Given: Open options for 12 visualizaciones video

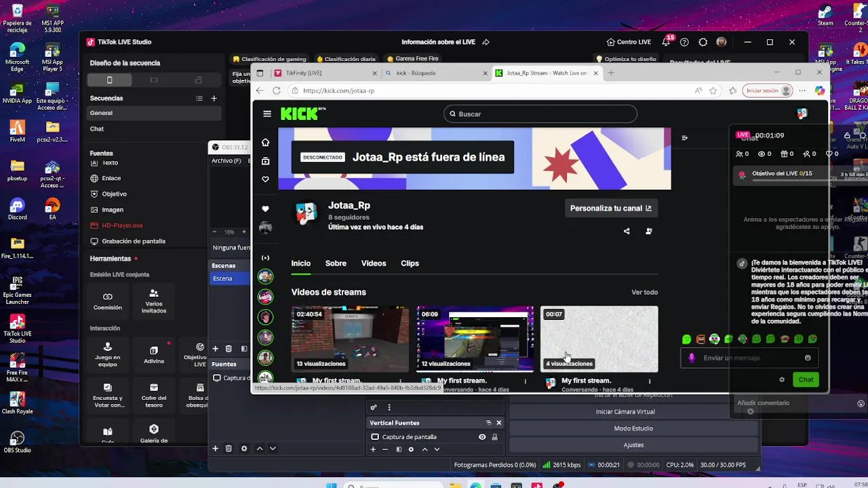Looking at the screenshot, I should (x=525, y=382).
